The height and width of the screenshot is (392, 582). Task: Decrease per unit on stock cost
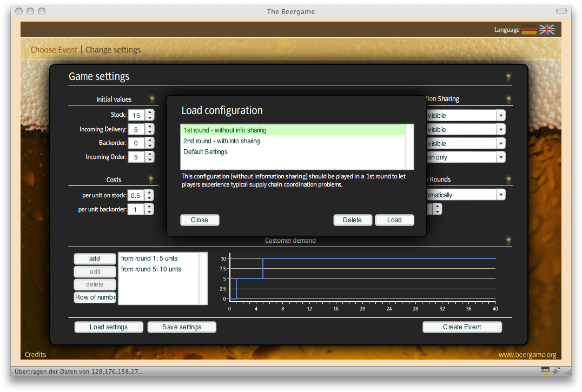click(149, 198)
